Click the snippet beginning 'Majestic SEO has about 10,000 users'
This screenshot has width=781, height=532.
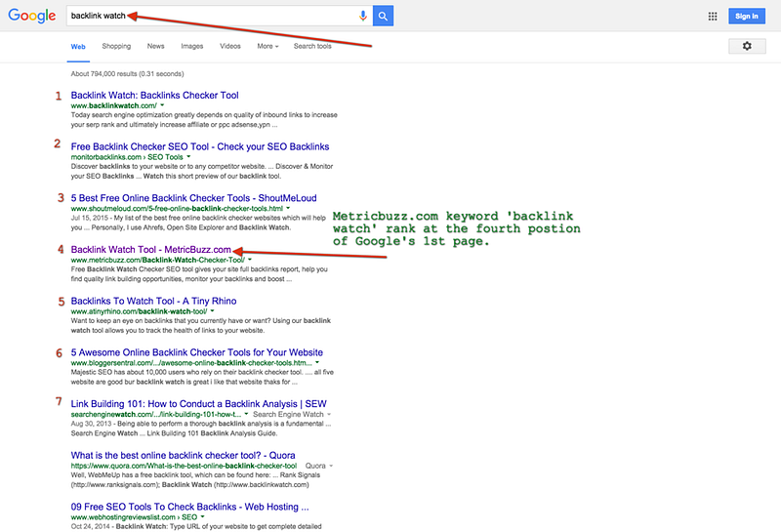[202, 377]
